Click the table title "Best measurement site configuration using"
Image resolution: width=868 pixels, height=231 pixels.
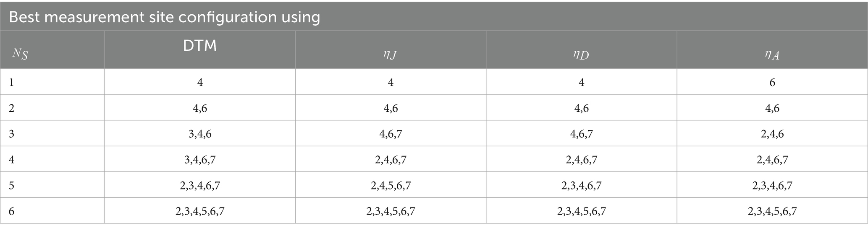[164, 17]
